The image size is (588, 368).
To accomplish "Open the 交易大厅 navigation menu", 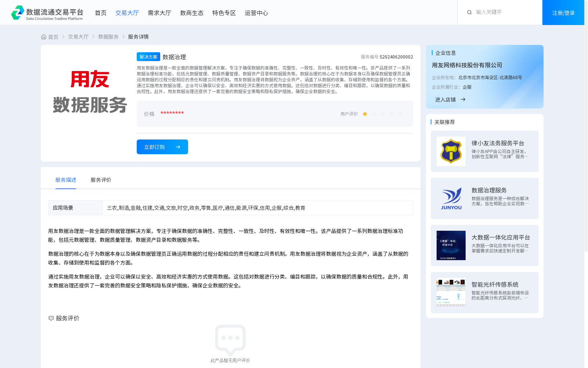I will (127, 13).
